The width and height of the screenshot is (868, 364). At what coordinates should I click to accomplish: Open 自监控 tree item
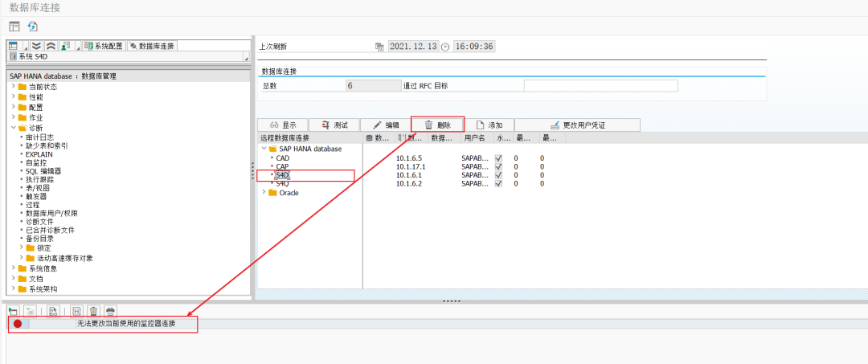(36, 162)
